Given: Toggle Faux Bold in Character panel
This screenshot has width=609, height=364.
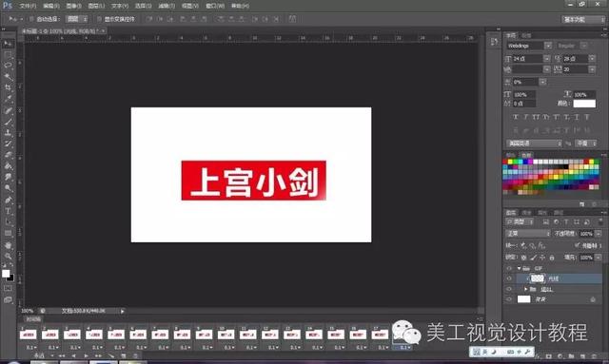Looking at the screenshot, I should [516, 117].
